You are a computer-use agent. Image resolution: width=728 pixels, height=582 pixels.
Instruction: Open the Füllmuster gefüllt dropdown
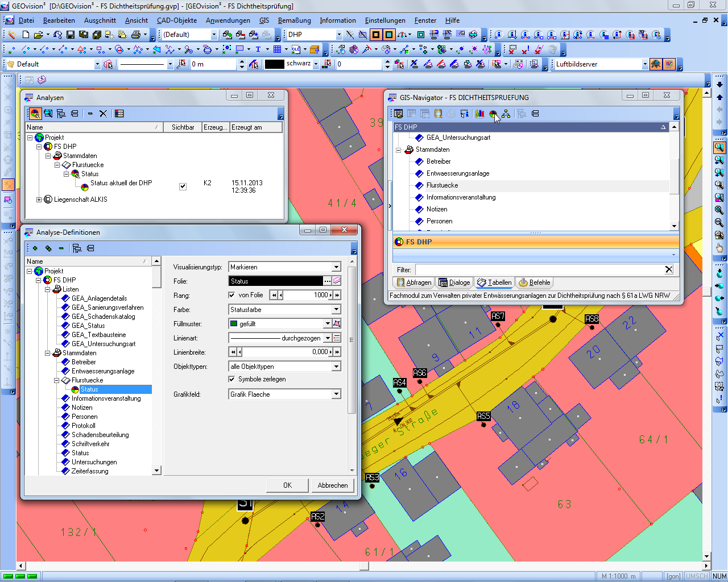328,323
